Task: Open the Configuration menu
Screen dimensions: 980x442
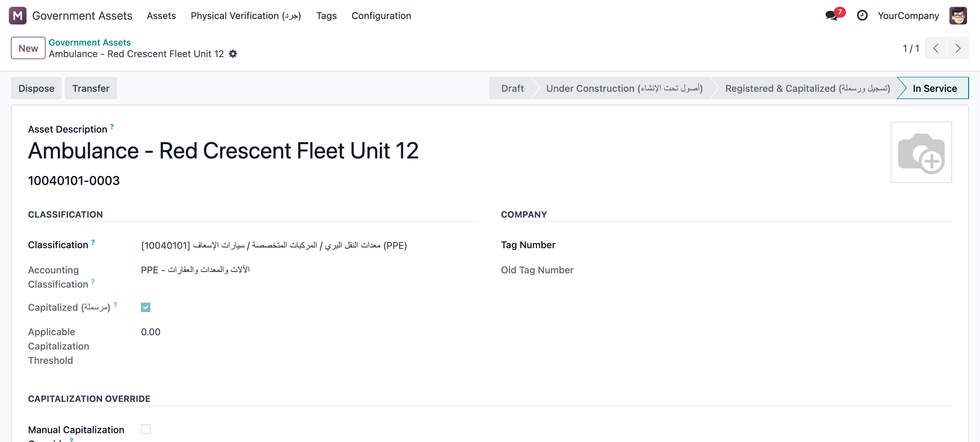Action: pyautogui.click(x=381, y=16)
